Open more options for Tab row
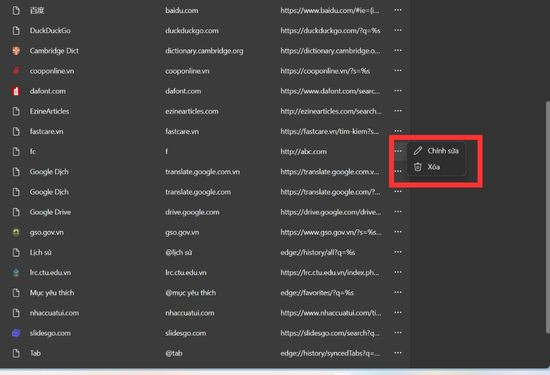 [x=398, y=353]
